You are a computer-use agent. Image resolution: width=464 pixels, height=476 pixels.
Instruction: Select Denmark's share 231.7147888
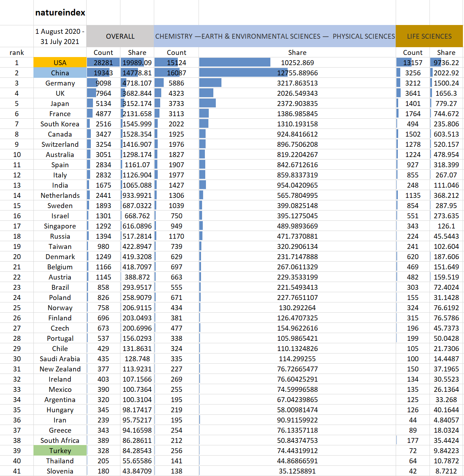(297, 257)
